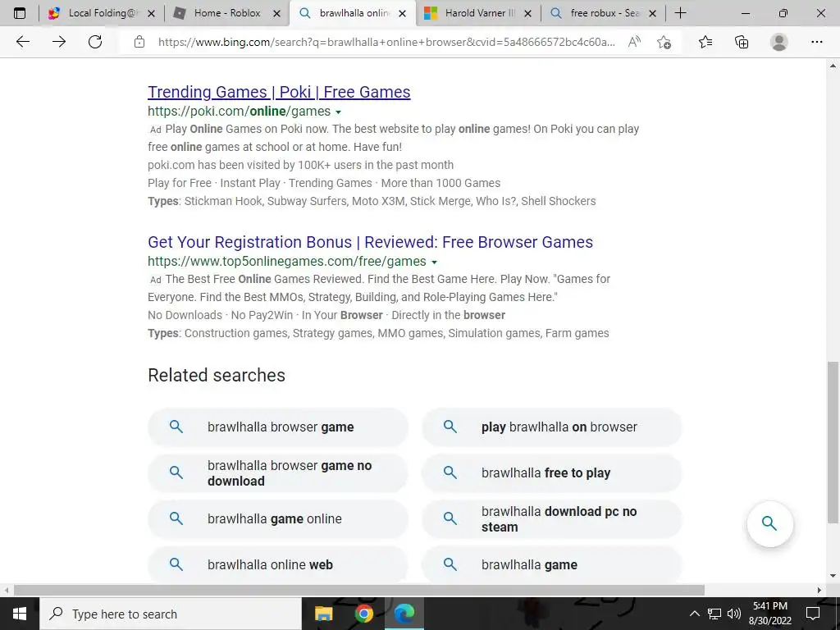The height and width of the screenshot is (630, 840).
Task: Search brawlhalla browser game no download
Action: click(278, 473)
